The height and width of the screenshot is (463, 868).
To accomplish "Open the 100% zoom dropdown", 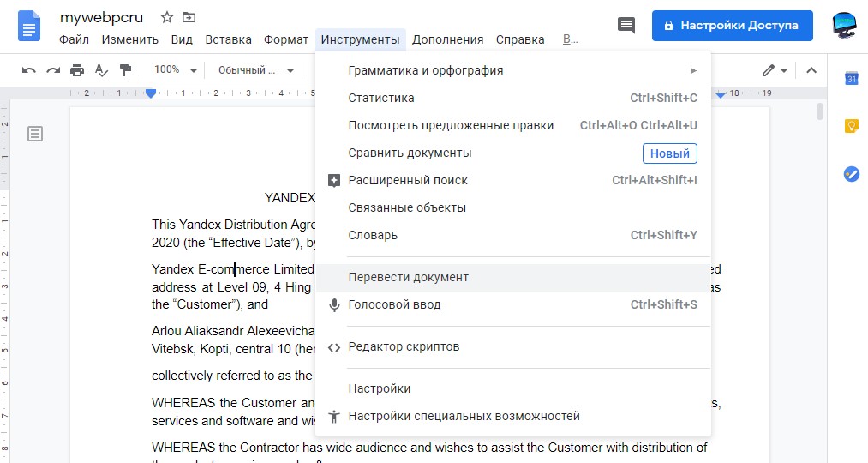I will pyautogui.click(x=176, y=70).
